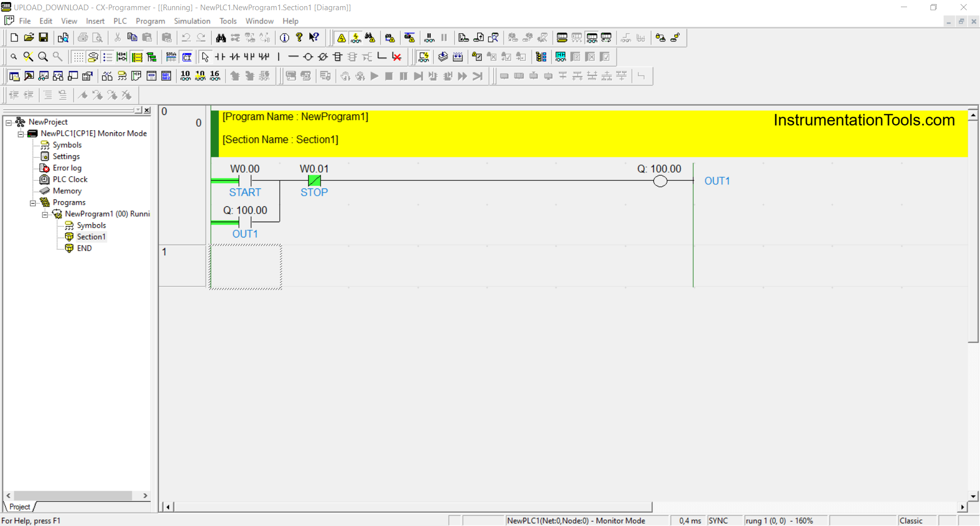Screen dimensions: 980x526
Task: Select the W0.00 START contact
Action: pyautogui.click(x=245, y=181)
